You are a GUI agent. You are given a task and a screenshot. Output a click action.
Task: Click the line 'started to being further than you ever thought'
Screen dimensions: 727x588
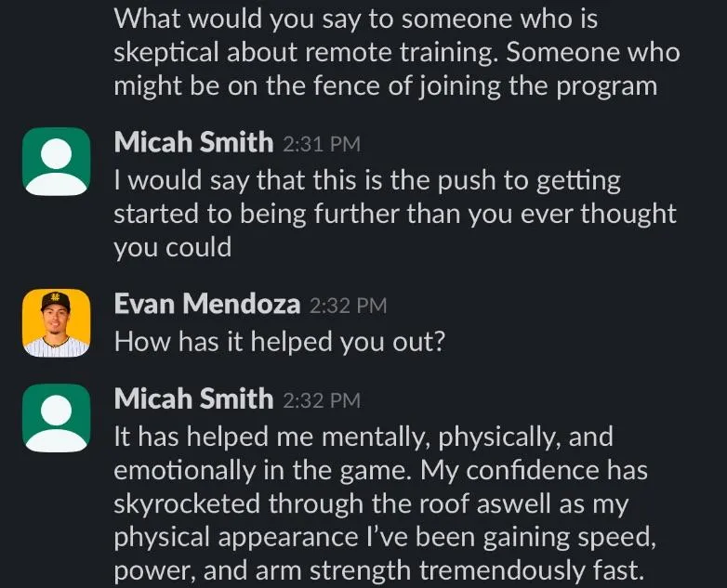tap(395, 214)
